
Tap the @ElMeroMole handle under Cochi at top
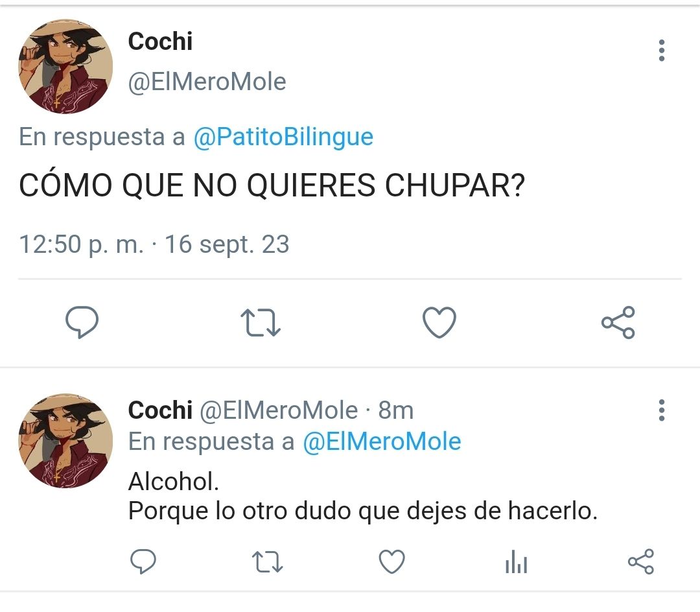[207, 82]
